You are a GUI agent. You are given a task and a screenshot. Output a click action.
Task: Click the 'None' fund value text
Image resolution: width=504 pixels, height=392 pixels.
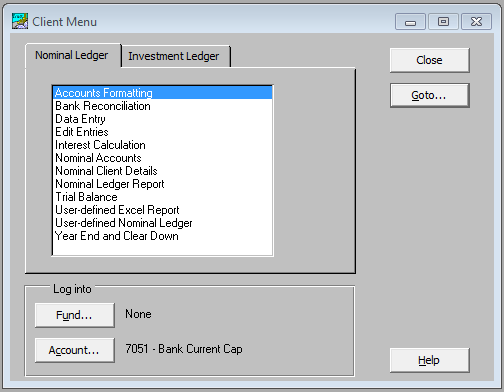point(138,314)
